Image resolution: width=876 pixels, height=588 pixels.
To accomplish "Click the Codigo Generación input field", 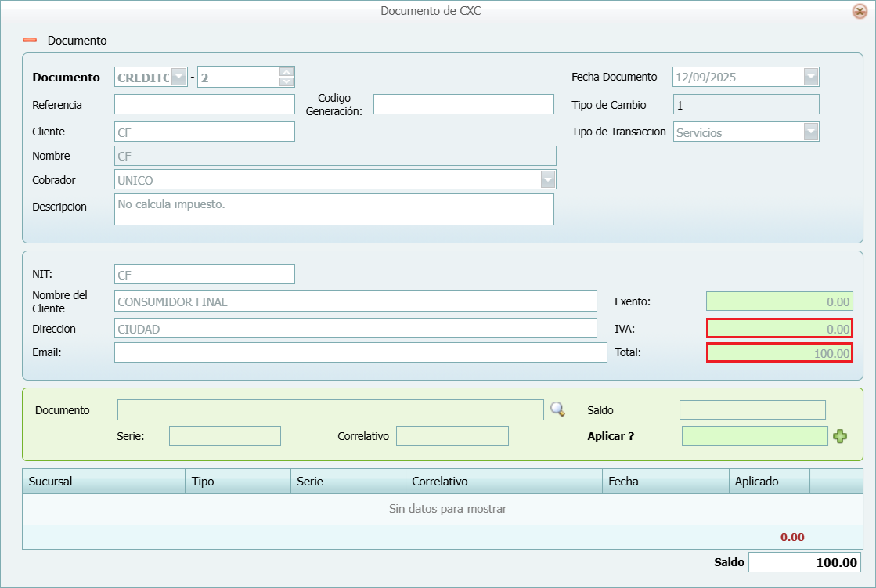I will pyautogui.click(x=463, y=104).
